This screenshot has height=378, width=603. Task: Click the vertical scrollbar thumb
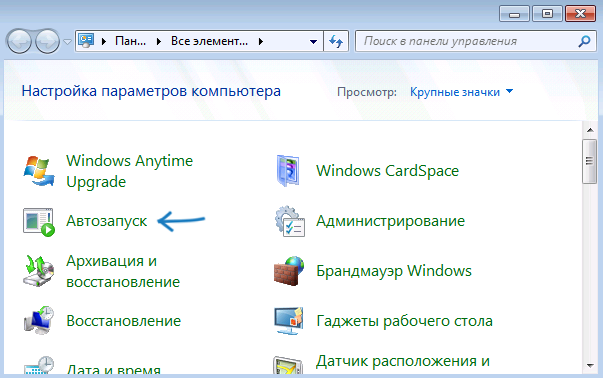pyautogui.click(x=589, y=162)
